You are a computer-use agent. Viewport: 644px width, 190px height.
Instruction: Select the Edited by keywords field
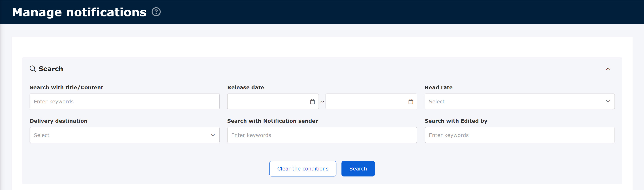point(519,135)
